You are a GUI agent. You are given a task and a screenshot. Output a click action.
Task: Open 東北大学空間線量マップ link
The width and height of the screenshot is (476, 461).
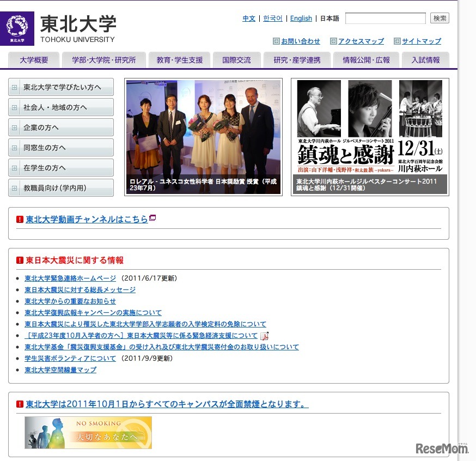pos(60,370)
